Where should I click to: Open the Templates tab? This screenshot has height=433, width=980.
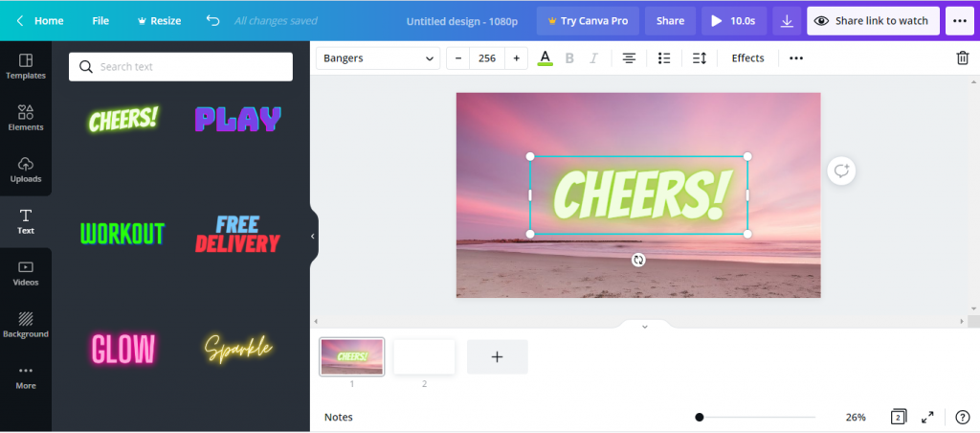(x=26, y=66)
